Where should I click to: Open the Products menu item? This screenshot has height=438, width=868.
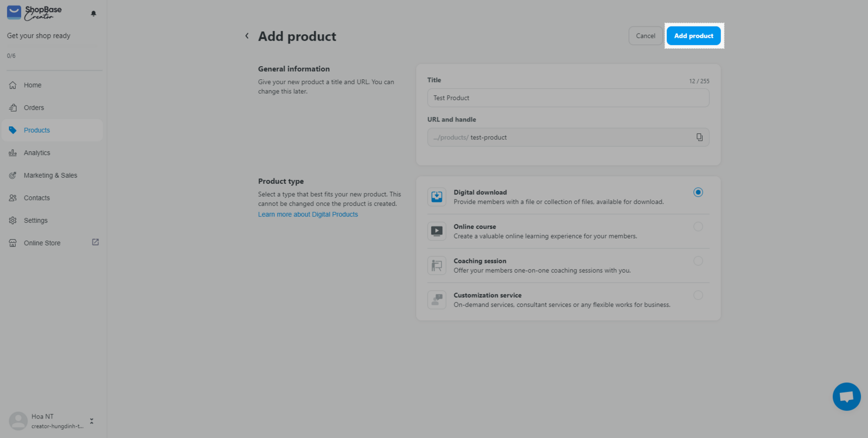coord(52,130)
